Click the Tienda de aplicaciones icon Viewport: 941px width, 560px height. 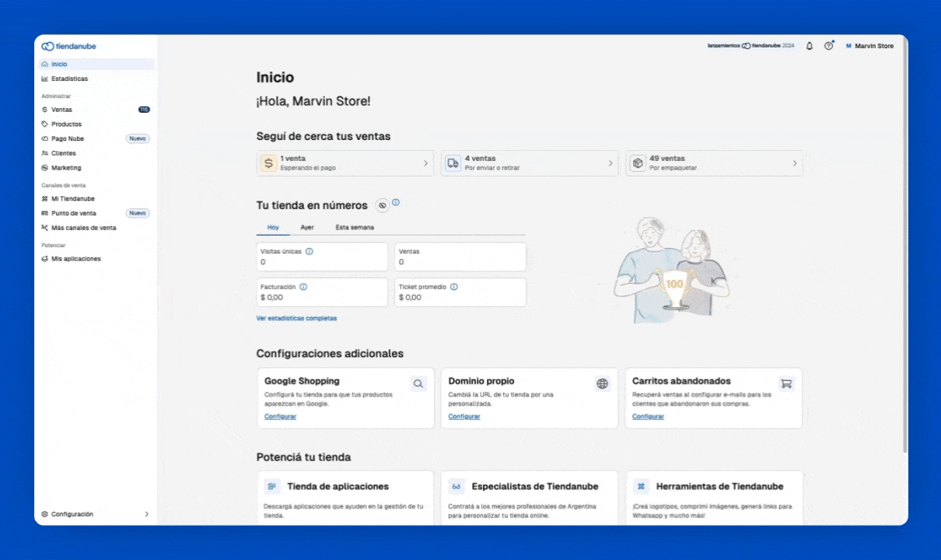coord(271,486)
